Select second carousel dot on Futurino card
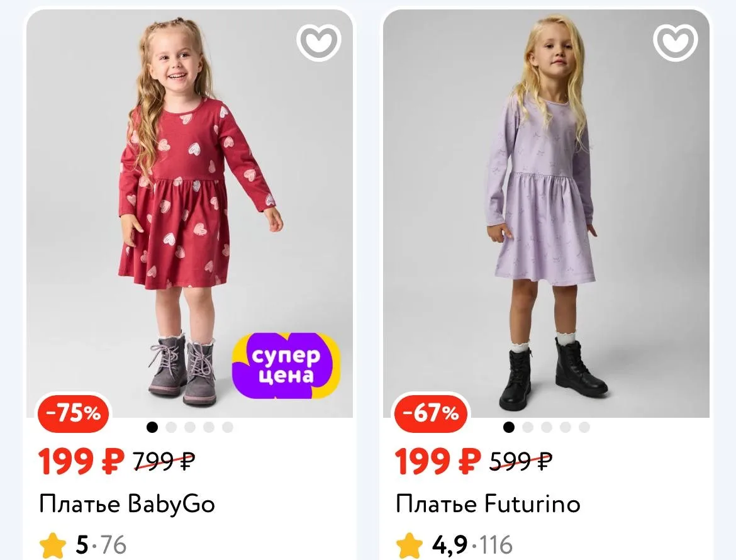736x560 pixels. [528, 428]
